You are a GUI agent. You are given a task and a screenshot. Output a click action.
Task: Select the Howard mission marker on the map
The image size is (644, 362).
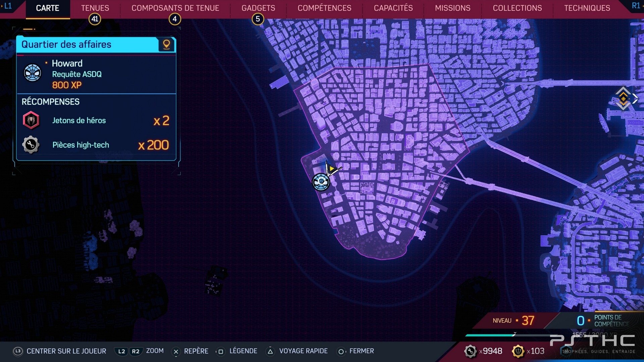[321, 182]
